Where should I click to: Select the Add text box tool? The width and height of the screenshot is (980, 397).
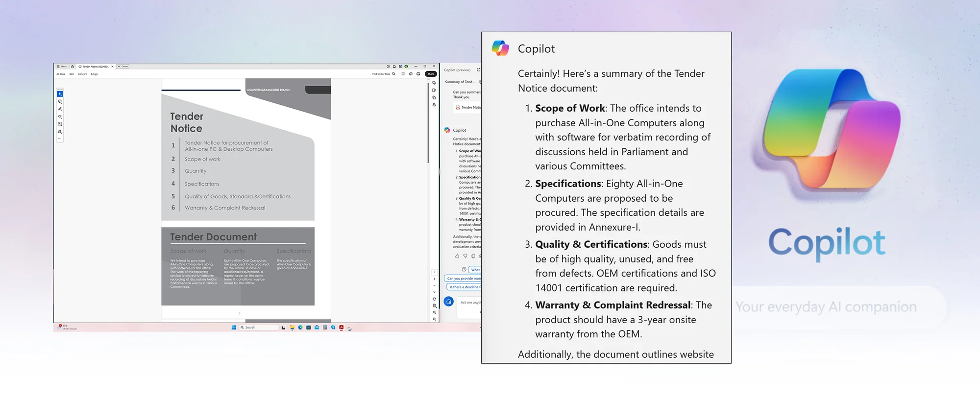(x=60, y=124)
